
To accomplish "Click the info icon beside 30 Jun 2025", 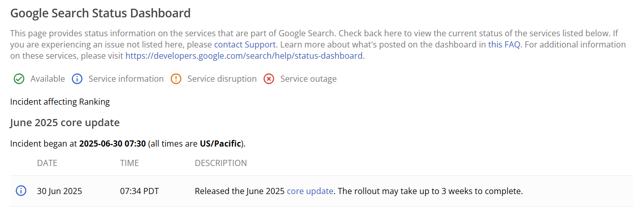I will click(21, 191).
